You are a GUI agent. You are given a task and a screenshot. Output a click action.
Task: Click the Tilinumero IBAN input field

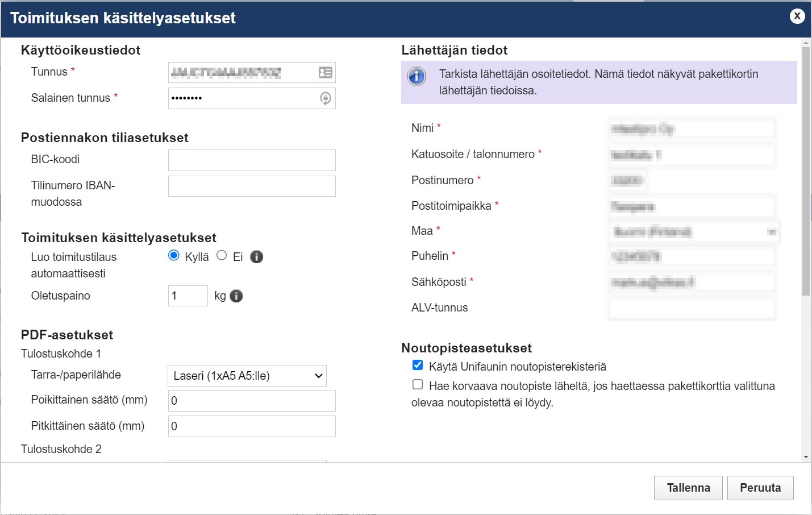click(252, 186)
